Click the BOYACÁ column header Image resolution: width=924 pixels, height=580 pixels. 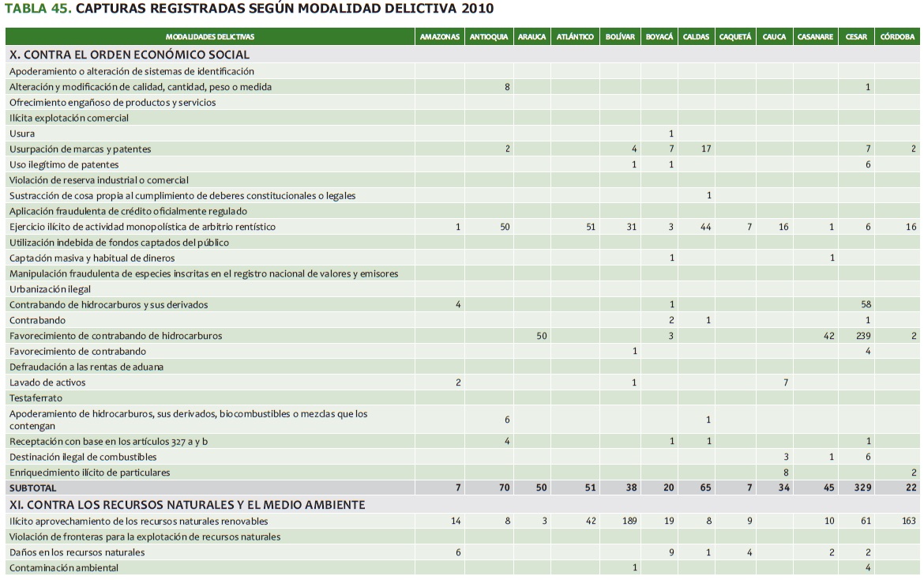(659, 37)
